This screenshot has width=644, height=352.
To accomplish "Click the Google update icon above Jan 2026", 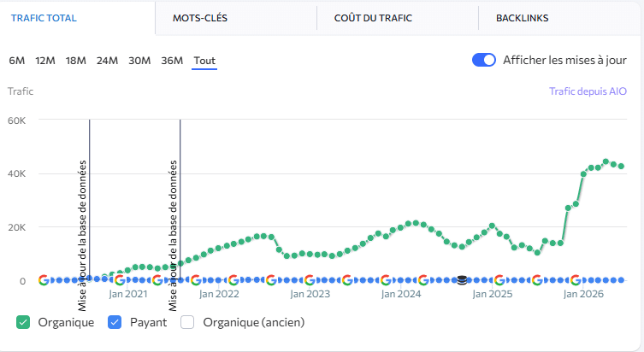I will click(576, 280).
